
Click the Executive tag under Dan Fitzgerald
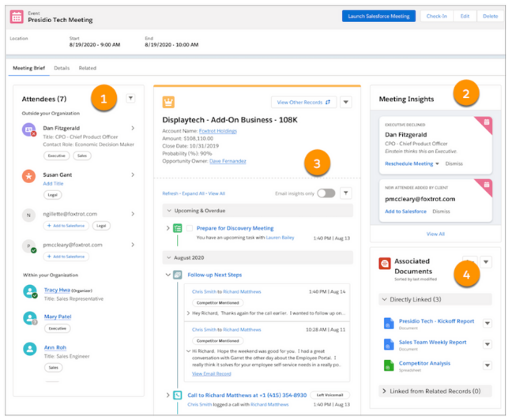click(56, 156)
